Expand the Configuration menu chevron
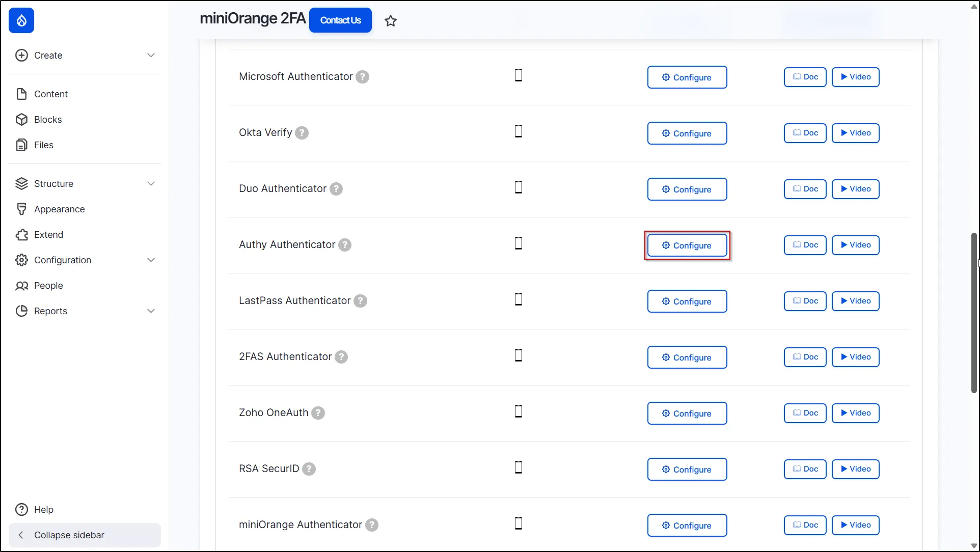 click(x=151, y=260)
